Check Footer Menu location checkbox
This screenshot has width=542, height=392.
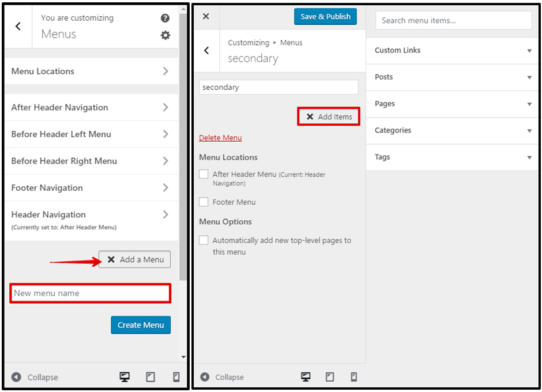point(204,202)
